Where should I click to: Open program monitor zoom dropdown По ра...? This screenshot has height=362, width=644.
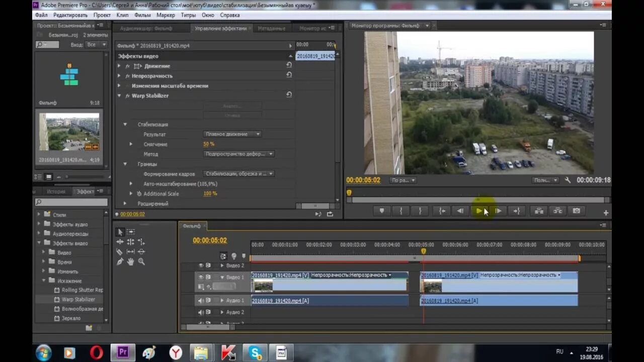[403, 180]
